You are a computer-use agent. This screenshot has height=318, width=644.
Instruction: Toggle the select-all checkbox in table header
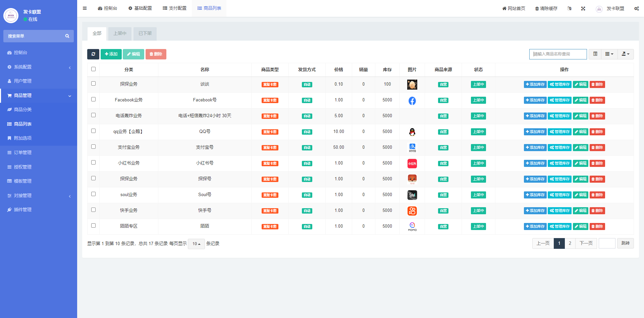pos(93,69)
